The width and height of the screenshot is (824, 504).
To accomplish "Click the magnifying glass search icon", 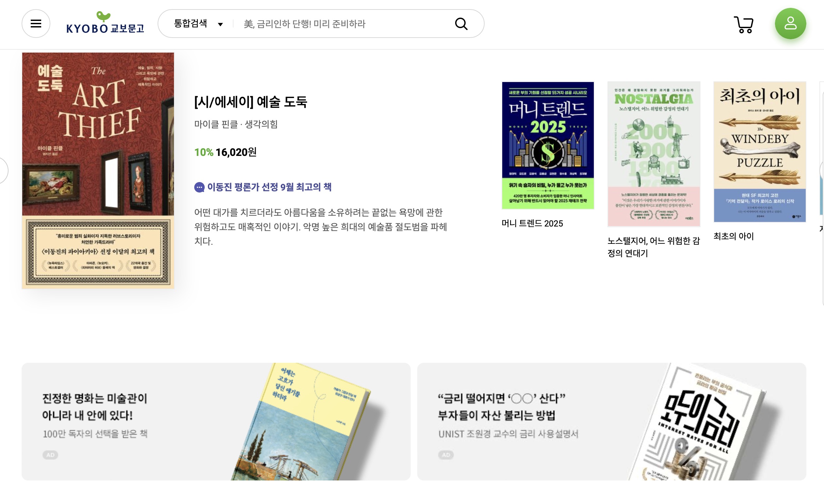I will point(461,24).
